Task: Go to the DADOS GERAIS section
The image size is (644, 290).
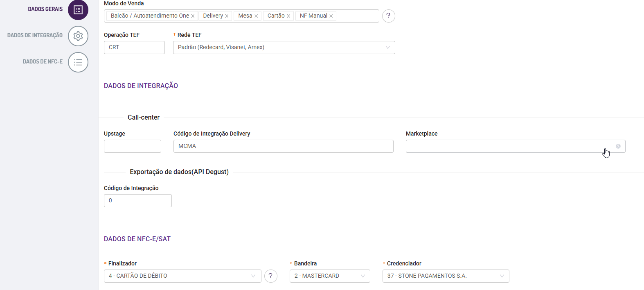Action: 45,9
